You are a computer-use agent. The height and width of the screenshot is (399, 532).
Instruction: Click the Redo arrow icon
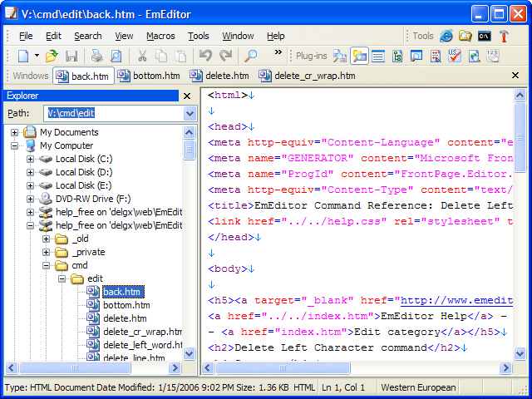225,56
